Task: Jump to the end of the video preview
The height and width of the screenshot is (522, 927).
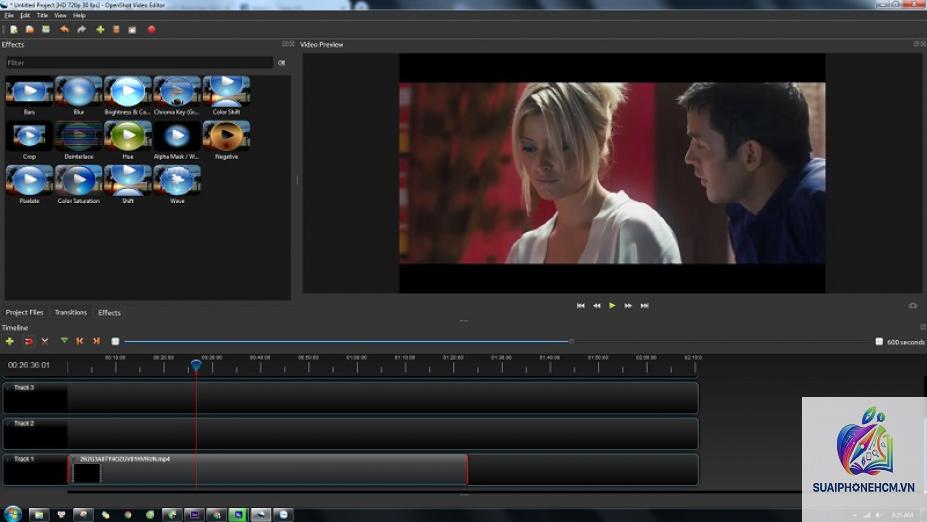Action: click(644, 306)
